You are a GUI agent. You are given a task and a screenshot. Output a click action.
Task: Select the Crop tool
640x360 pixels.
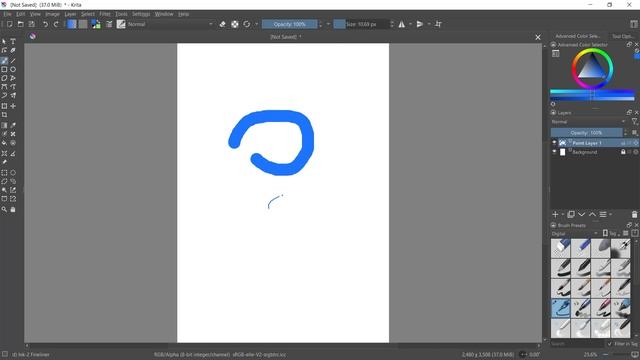pyautogui.click(x=4, y=115)
